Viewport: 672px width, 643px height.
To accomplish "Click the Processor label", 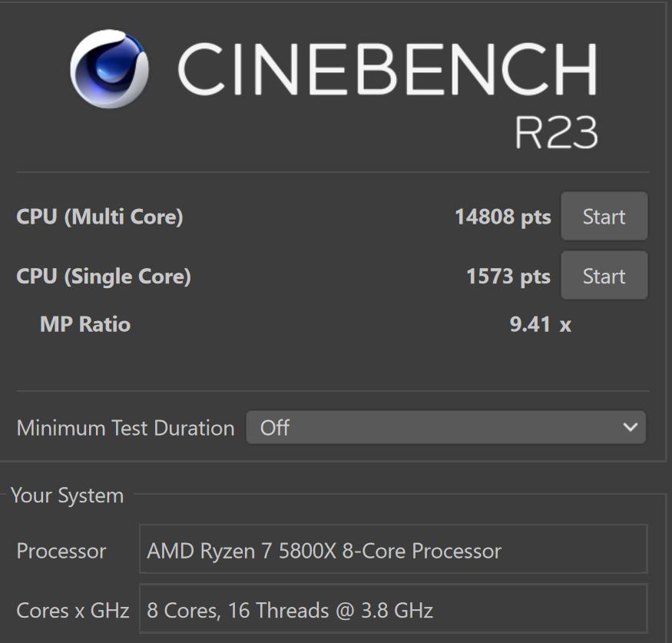I will pyautogui.click(x=61, y=551).
